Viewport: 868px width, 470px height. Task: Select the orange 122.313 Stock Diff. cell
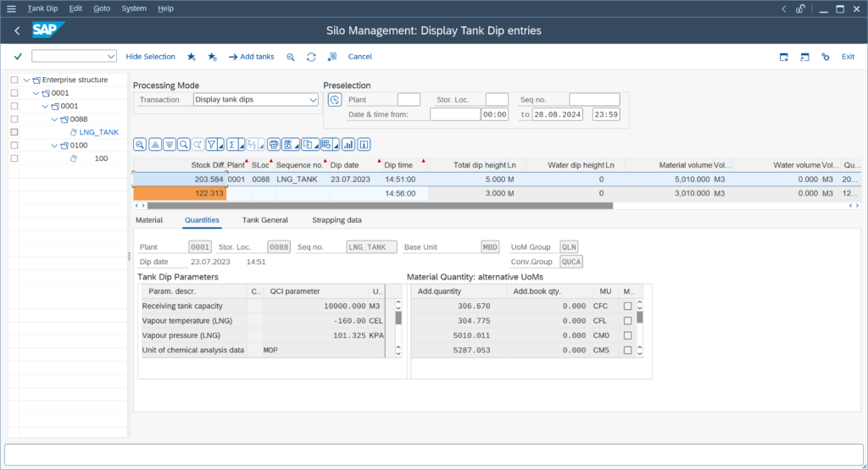coord(180,194)
